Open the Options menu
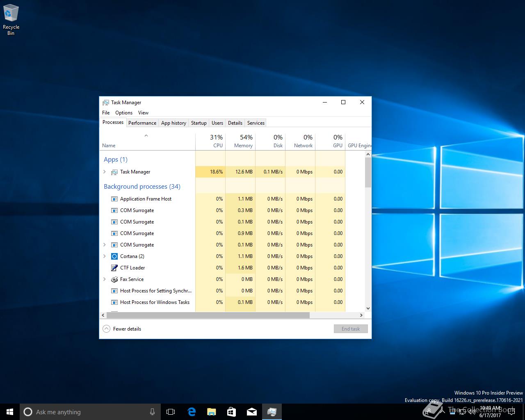Viewport: 525px width, 420px height. (x=124, y=113)
